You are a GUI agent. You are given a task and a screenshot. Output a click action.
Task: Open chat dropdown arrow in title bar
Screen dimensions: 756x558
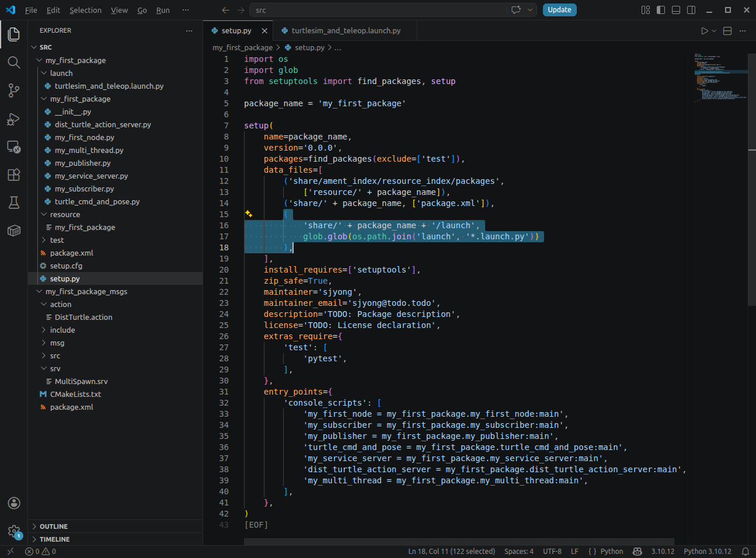tap(530, 10)
